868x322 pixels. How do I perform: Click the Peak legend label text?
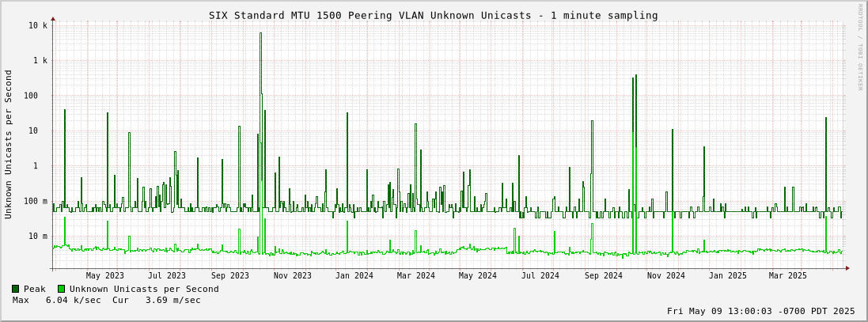[x=35, y=290]
